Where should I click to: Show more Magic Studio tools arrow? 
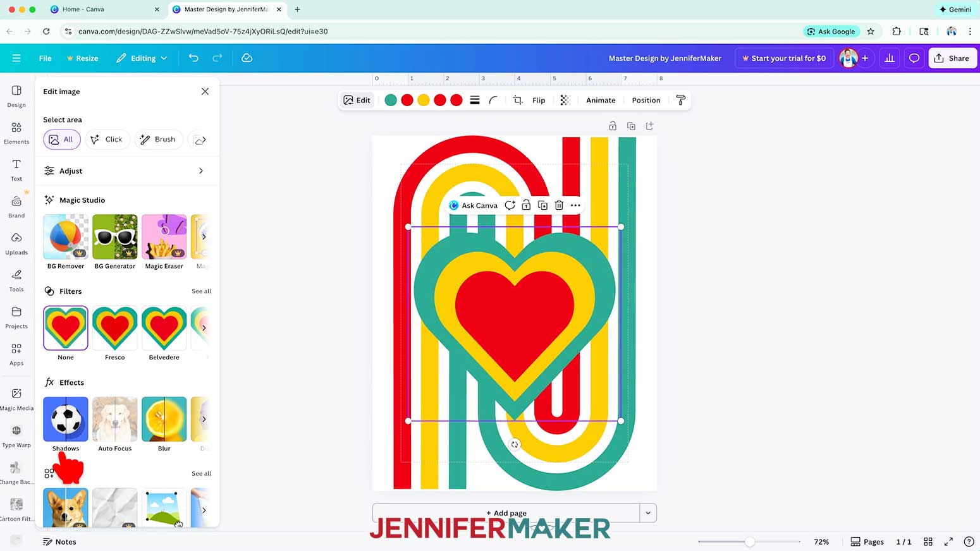(x=204, y=237)
